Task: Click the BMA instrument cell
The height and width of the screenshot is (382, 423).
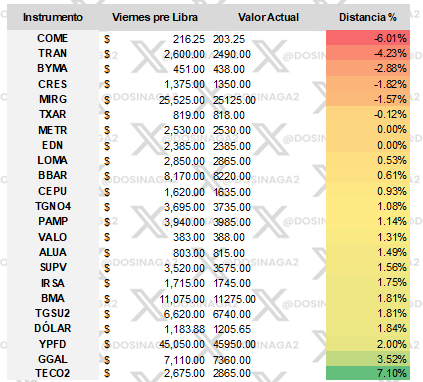Action: tap(53, 298)
